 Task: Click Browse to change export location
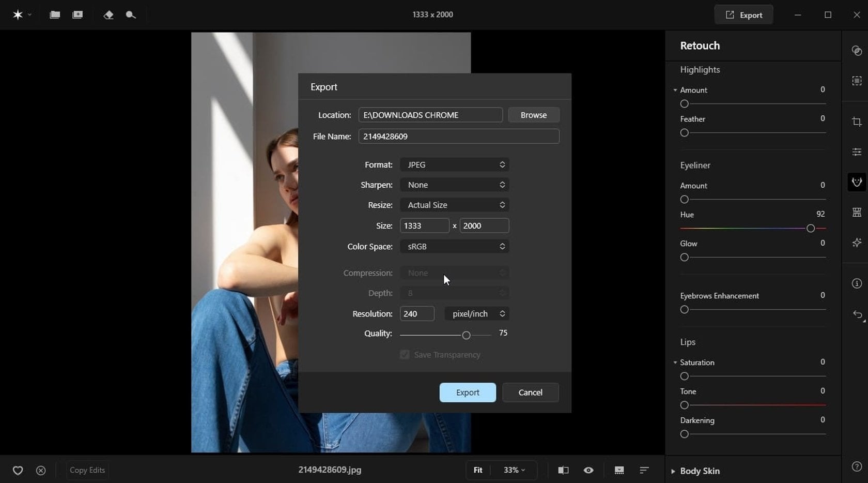point(533,115)
